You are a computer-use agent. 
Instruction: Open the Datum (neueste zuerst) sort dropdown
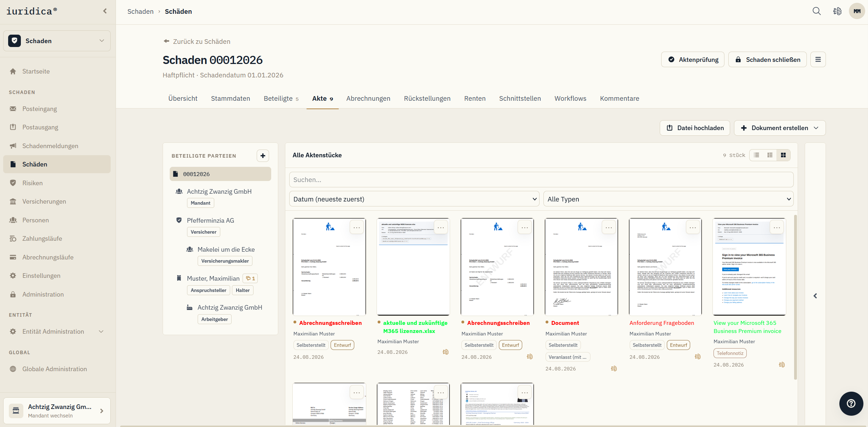point(414,199)
